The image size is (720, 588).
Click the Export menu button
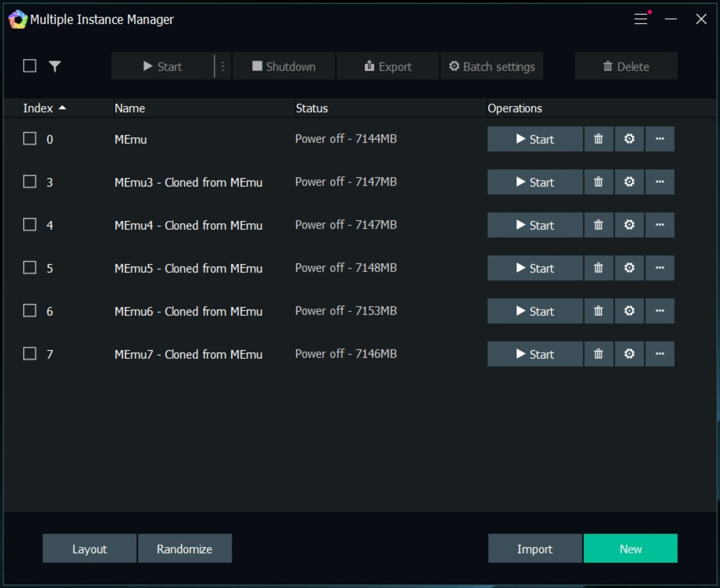tap(387, 66)
